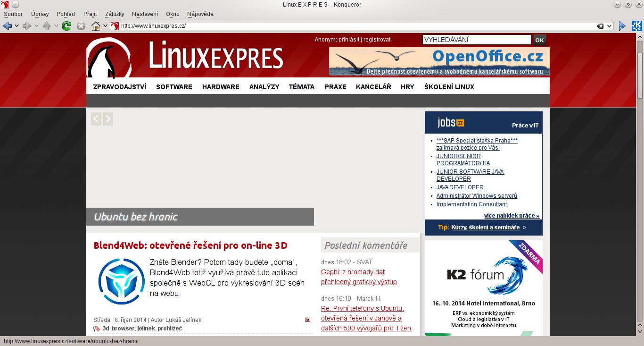Reload the page with the green refresh icon
This screenshot has width=644, height=346.
point(66,26)
